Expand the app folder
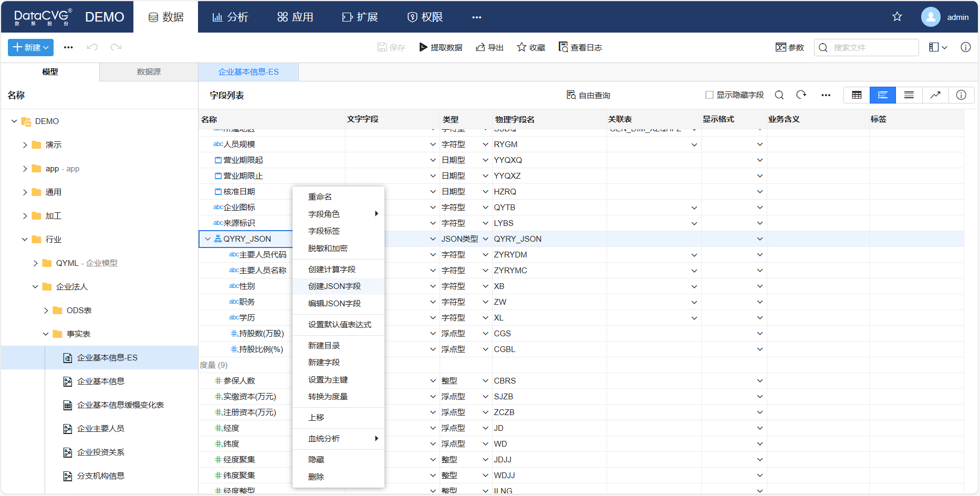The height and width of the screenshot is (496, 980). pyautogui.click(x=25, y=169)
